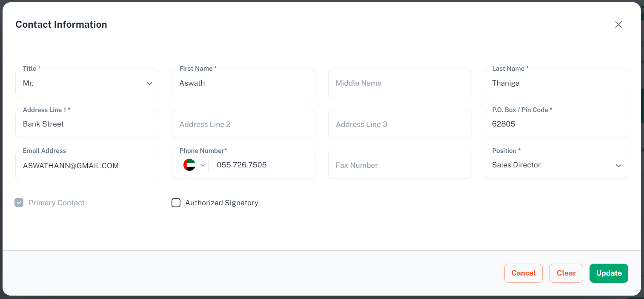644x299 pixels.
Task: Click the First Name field
Action: (x=243, y=83)
